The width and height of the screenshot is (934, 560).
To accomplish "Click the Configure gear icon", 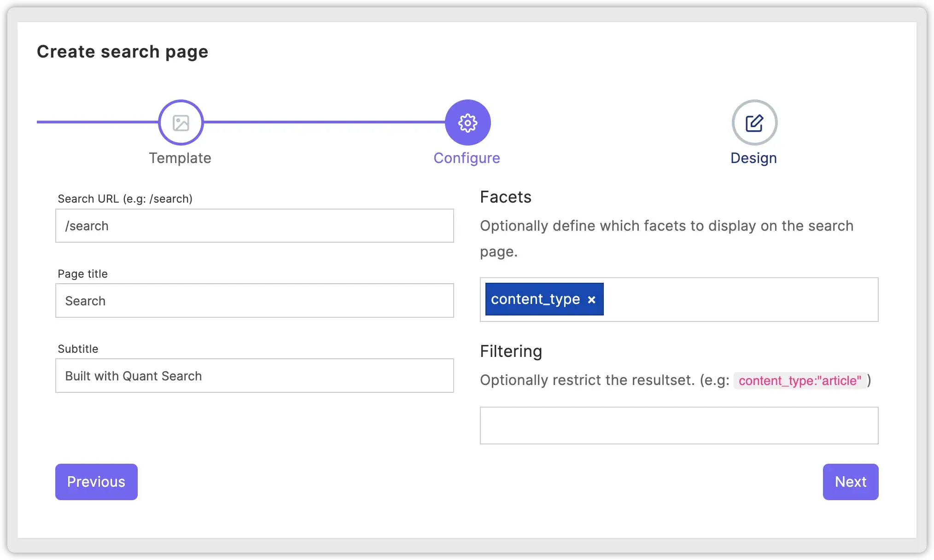I will click(467, 122).
